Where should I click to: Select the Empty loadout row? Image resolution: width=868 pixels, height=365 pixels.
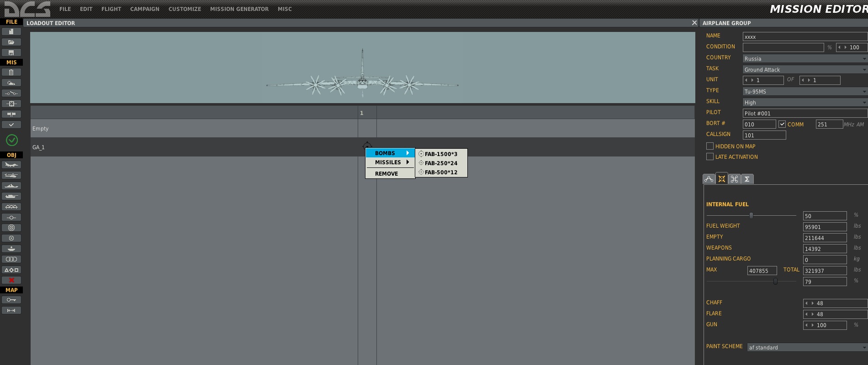(x=362, y=129)
